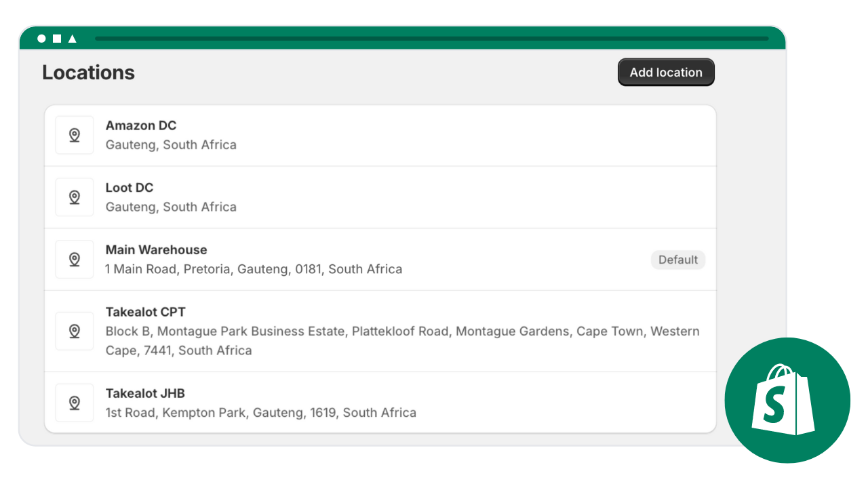The width and height of the screenshot is (868, 488).
Task: Click the Takealot CPT Montague Park address text
Action: (x=402, y=332)
